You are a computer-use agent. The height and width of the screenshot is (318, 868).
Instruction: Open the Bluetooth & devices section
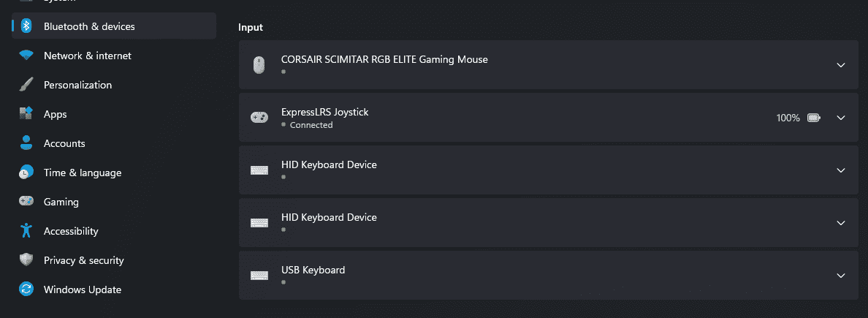pyautogui.click(x=89, y=26)
